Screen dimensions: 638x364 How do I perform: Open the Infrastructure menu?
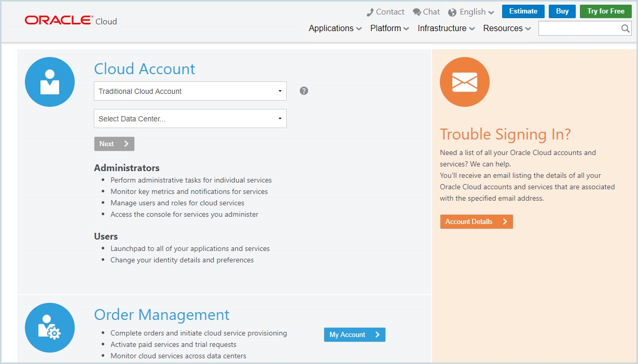click(446, 29)
